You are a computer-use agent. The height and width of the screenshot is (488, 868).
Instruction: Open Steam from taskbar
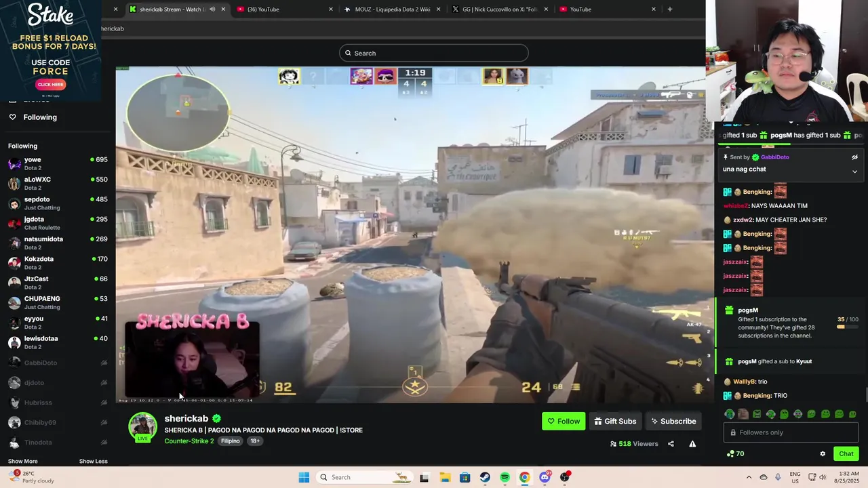coord(485,477)
